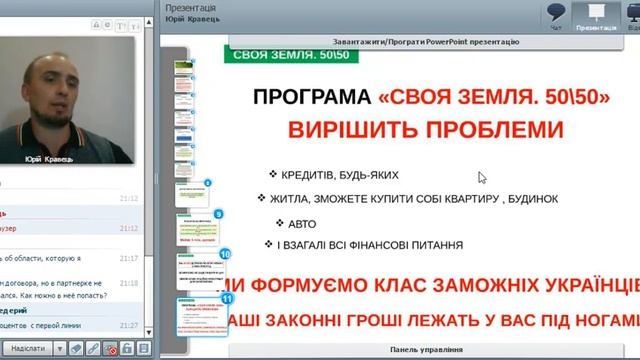Viewport: 640px width, 360px height.
Task: Click the vertical splitter handle between panels
Action: (156, 178)
